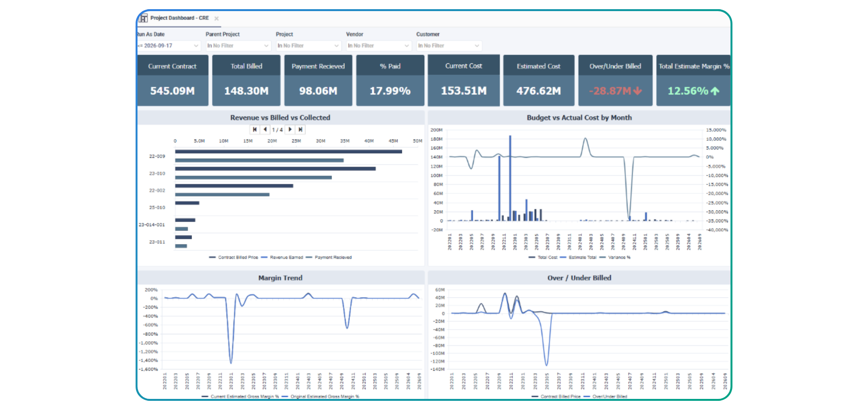Click the Current Cost 153.51M card
This screenshot has width=868, height=410.
click(x=464, y=81)
